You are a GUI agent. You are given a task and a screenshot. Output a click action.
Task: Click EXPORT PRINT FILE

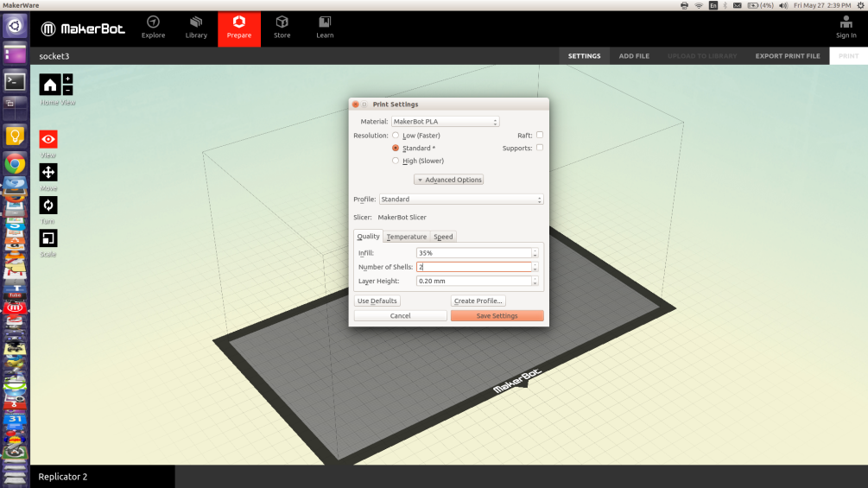point(788,56)
